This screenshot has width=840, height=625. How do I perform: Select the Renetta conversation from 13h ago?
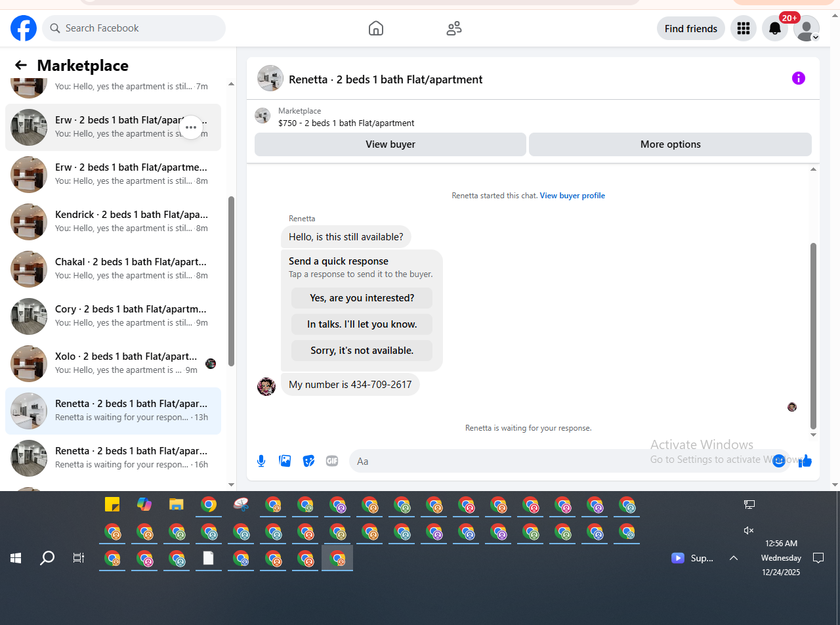[113, 411]
